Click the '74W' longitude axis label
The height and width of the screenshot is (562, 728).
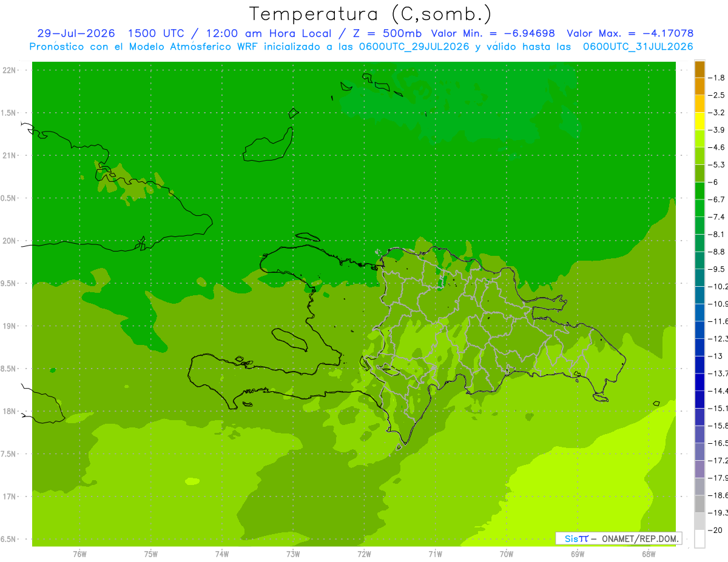click(x=221, y=554)
